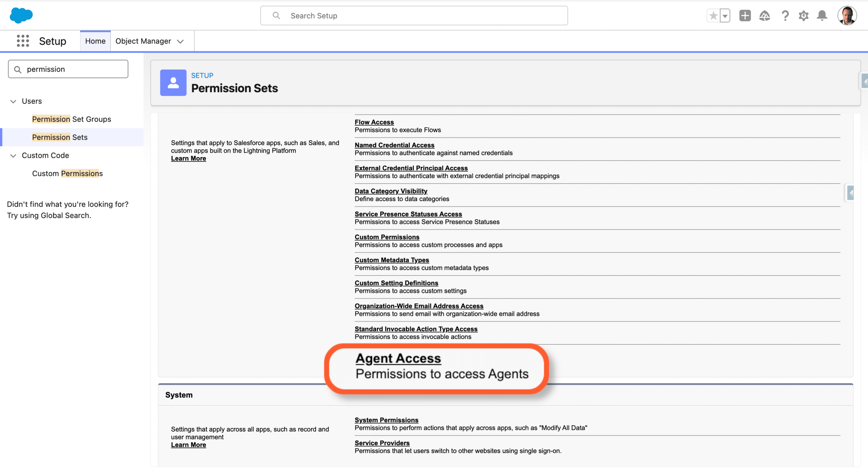Click the Salesforce cloud logo

coord(21,15)
